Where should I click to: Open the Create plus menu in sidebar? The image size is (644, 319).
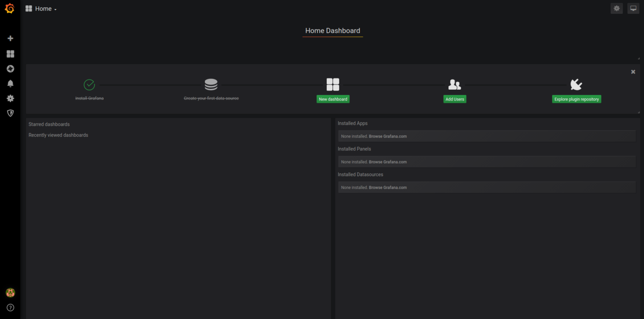click(10, 39)
